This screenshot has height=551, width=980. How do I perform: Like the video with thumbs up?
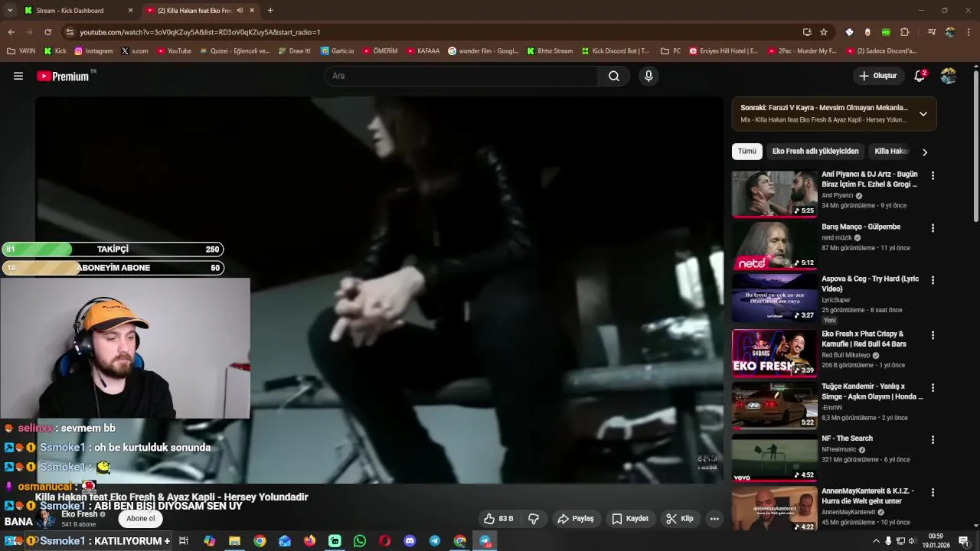tap(498, 518)
